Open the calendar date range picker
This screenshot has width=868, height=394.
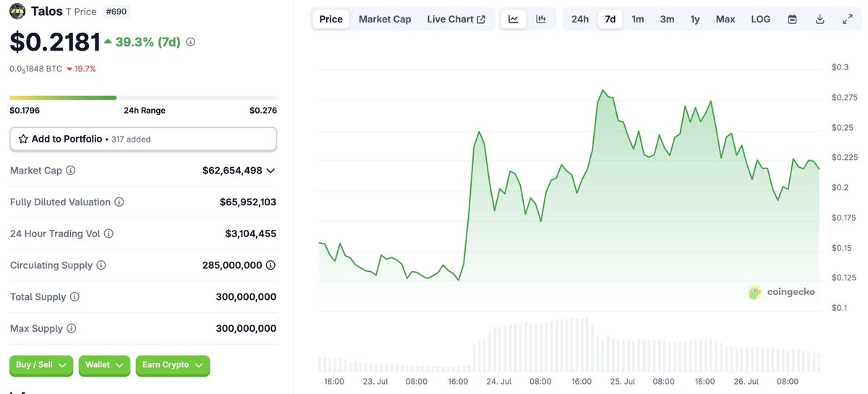(x=792, y=20)
